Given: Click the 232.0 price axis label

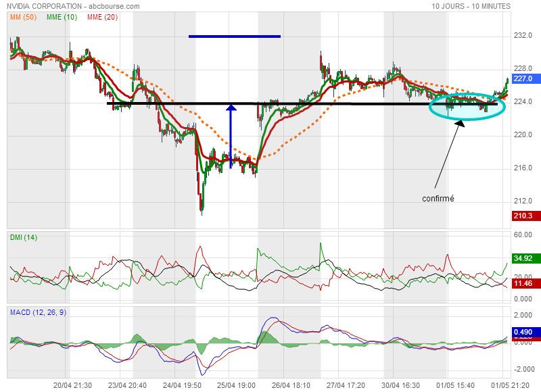Looking at the screenshot, I should [523, 36].
